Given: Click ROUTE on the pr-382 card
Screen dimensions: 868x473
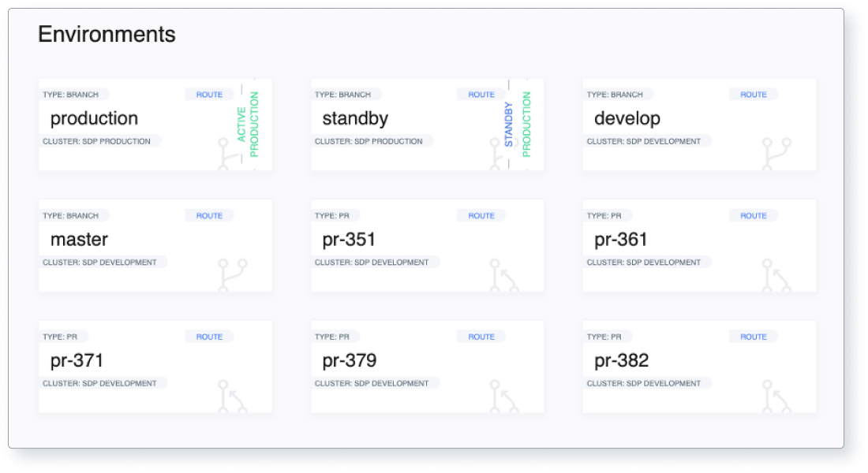Looking at the screenshot, I should tap(754, 337).
